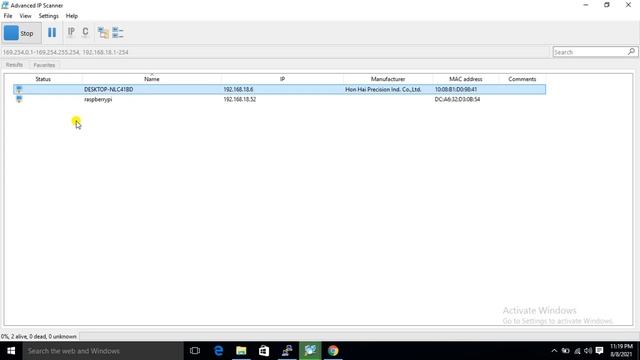Click the computer icon for raspberrypi

point(19,99)
